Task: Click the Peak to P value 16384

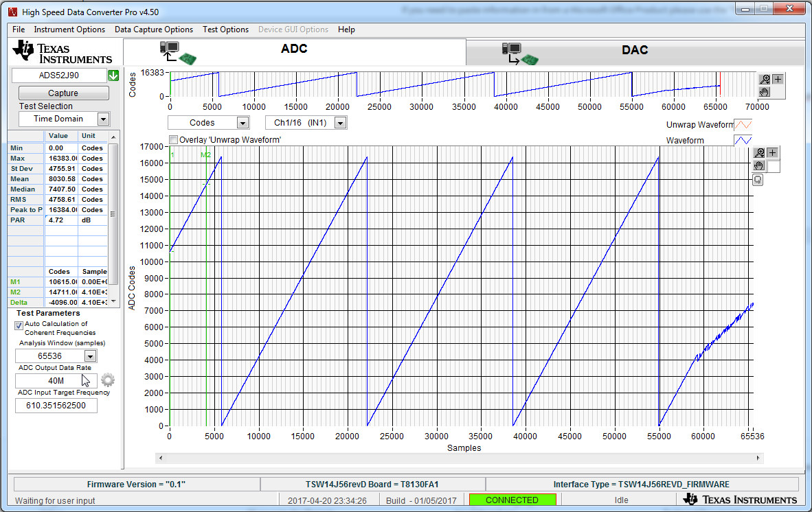Action: pyautogui.click(x=62, y=210)
